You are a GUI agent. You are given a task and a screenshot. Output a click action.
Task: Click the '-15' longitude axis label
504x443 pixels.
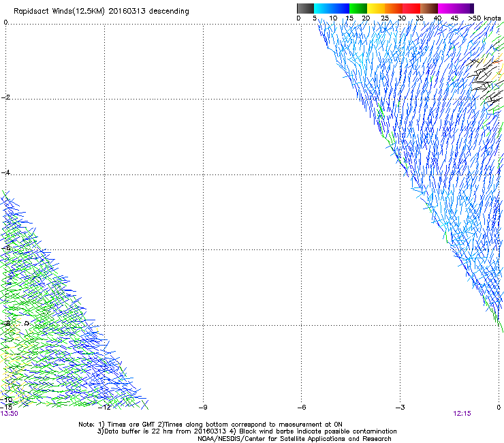click(6, 408)
